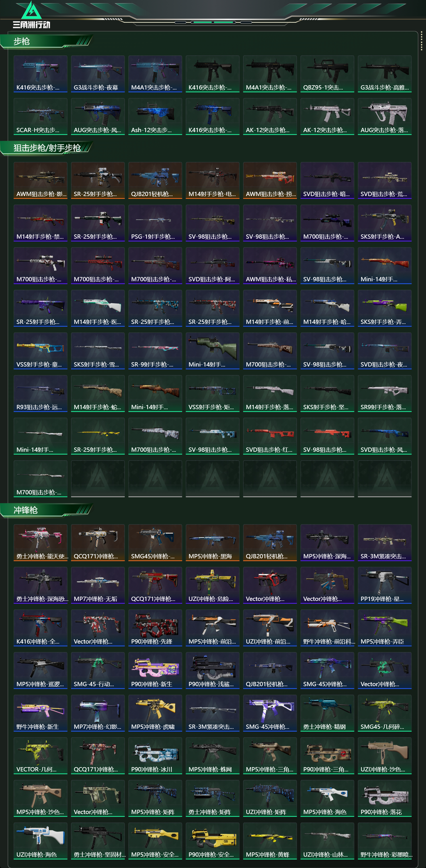
Task: Choose the MP7冲锋枪-无垢 skin
Action: click(x=98, y=585)
